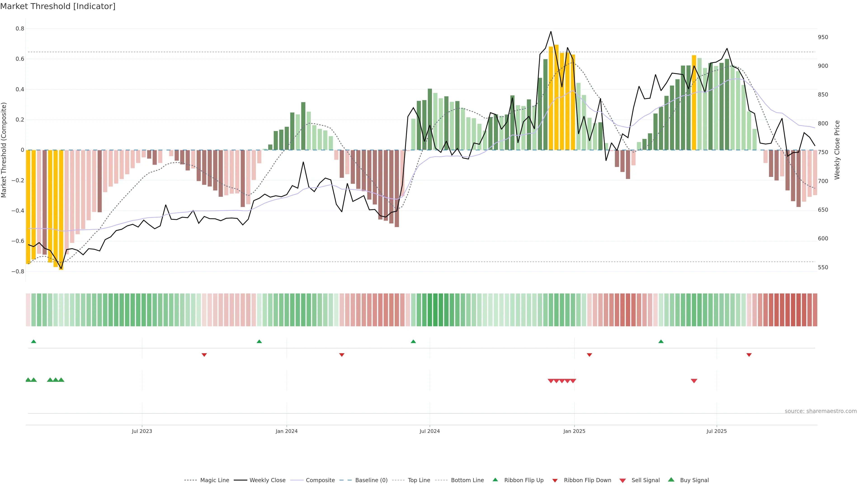This screenshot has width=868, height=488.
Task: Click the lone sell signal before Jul 2025
Action: pyautogui.click(x=694, y=380)
